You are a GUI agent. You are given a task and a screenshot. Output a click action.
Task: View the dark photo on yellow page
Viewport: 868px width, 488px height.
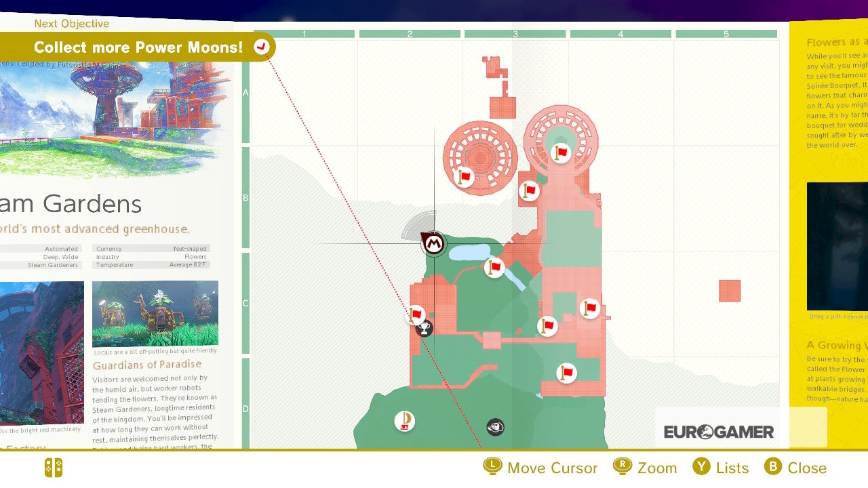[837, 246]
